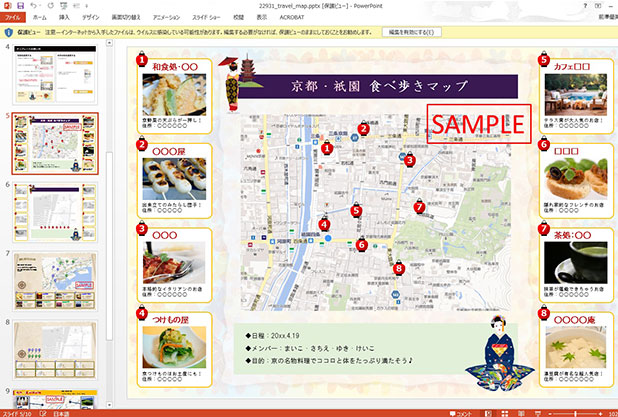
Task: Click the matcha tea photo in 茶処:○○ card
Action: click(575, 262)
